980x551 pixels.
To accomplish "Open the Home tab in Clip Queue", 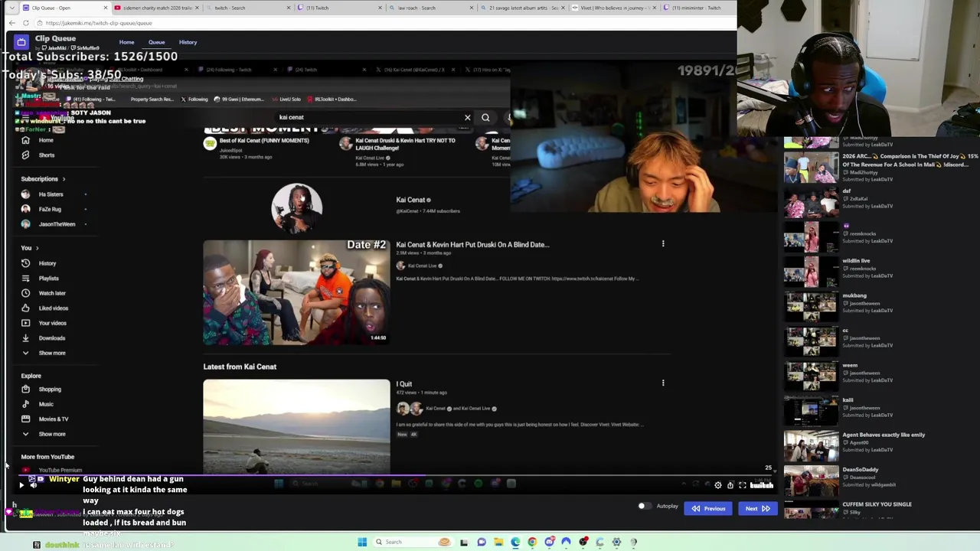I will tap(126, 42).
